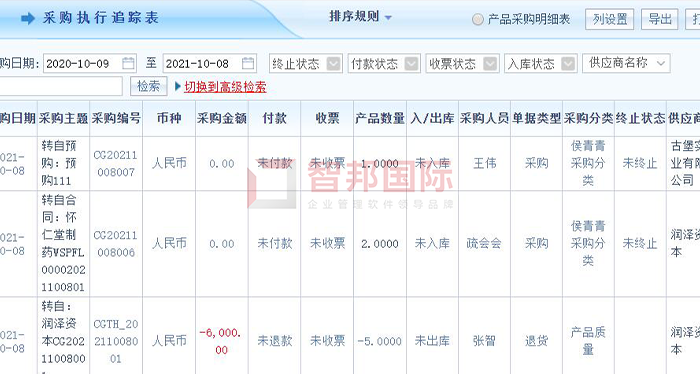Screen dimensions: 700x374
Task: Open purchase number CG20211008006
Action: click(x=116, y=244)
